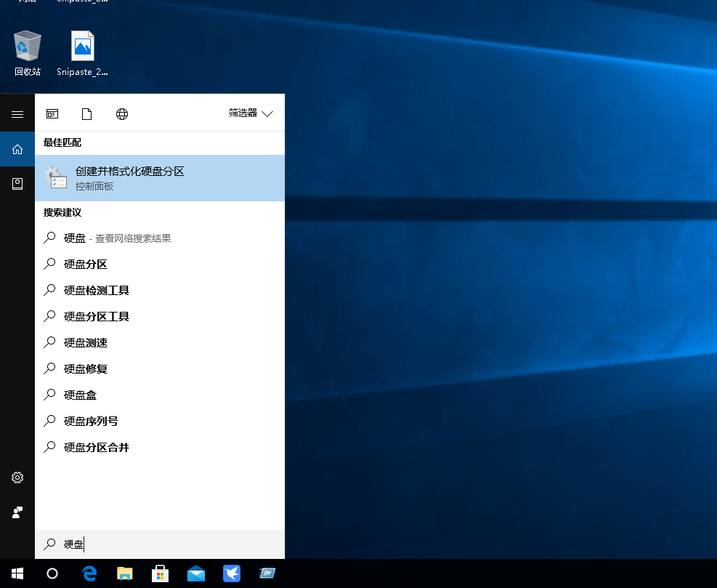The image size is (717, 588).
Task: Select the Home icon in sidebar
Action: tap(17, 149)
